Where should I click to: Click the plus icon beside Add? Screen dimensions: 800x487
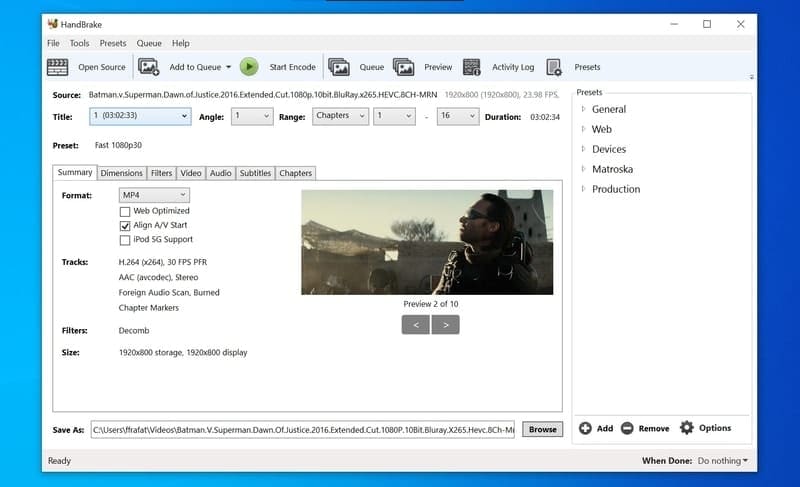click(585, 428)
